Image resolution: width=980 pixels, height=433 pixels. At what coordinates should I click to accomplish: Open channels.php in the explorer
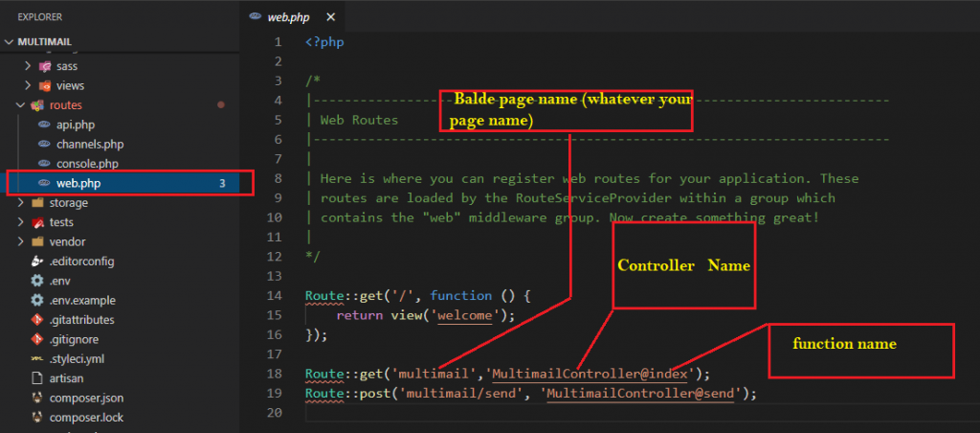point(90,144)
